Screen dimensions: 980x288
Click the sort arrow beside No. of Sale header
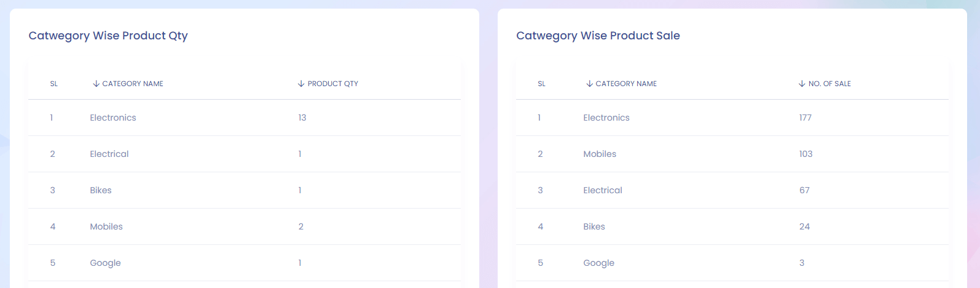tap(802, 84)
